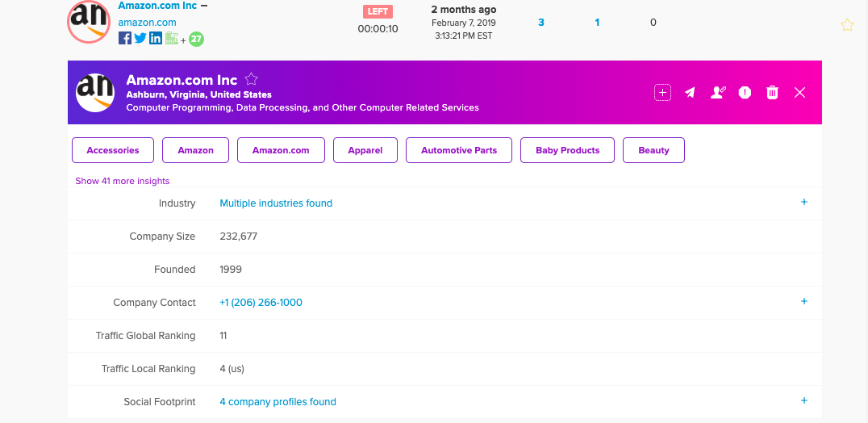The image size is (868, 423).
Task: Expand the Industry row plus sign
Action: pos(804,202)
